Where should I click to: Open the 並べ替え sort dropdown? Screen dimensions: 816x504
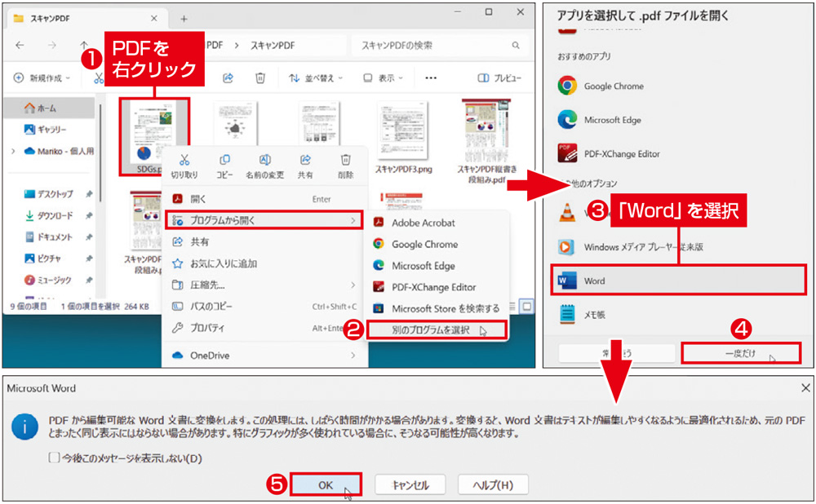[x=313, y=77]
